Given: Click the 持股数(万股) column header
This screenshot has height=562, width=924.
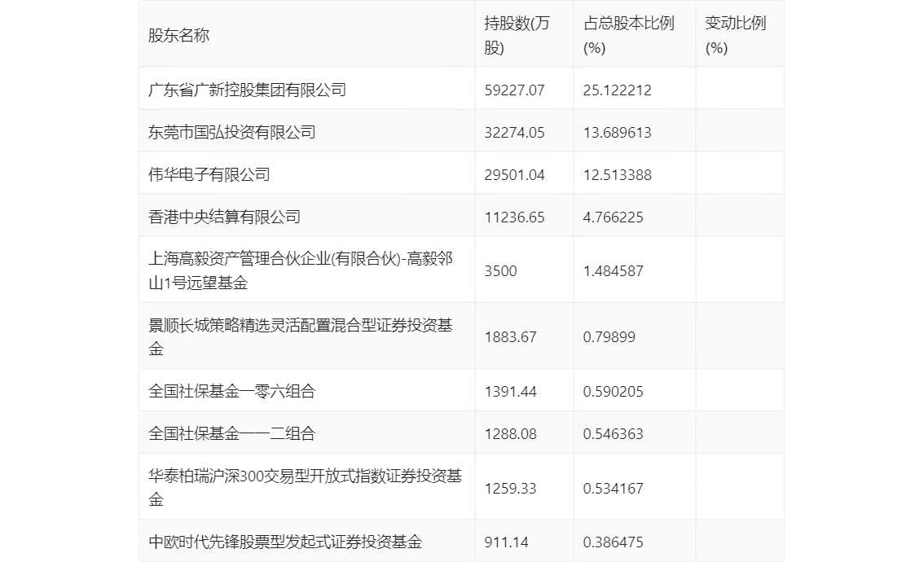Looking at the screenshot, I should pyautogui.click(x=517, y=35).
